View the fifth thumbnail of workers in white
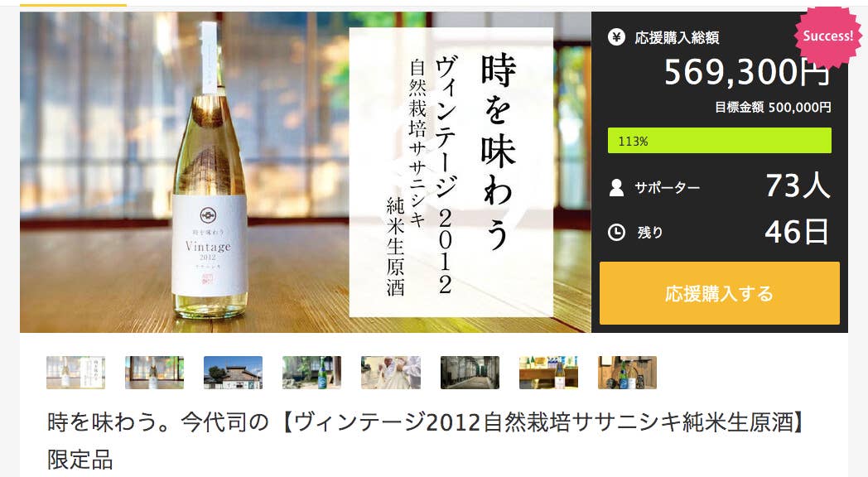868x477 pixels. coord(391,373)
